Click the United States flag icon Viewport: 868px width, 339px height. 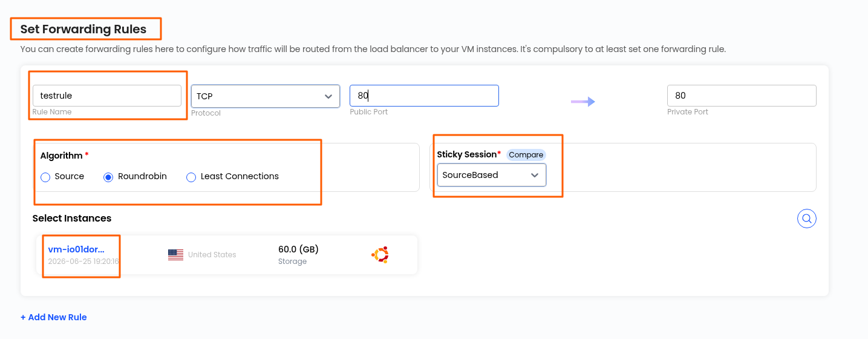175,255
